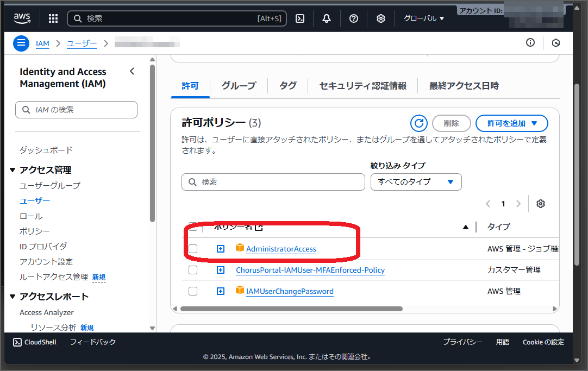This screenshot has width=588, height=371.
Task: Collapse the IAM sidebar with chevron
Action: (132, 71)
